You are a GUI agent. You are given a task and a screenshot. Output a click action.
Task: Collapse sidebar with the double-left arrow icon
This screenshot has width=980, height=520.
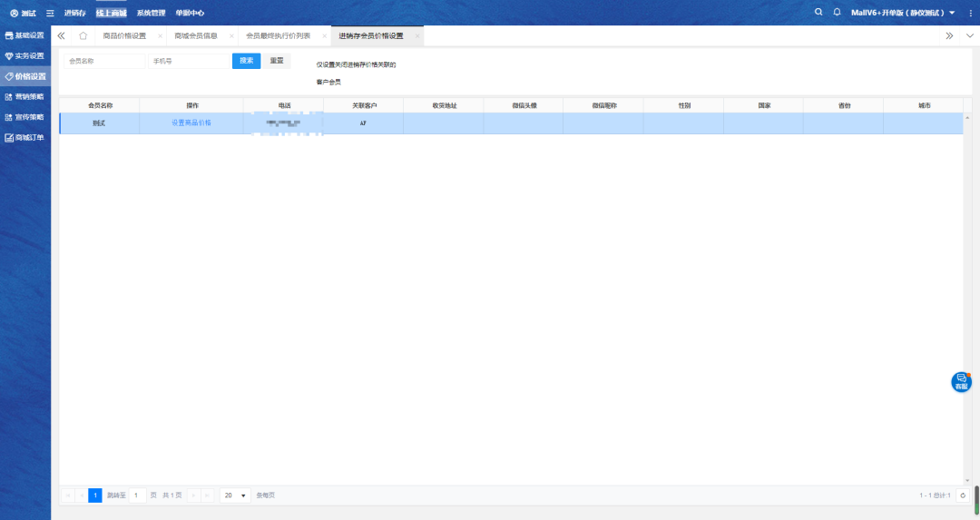point(61,36)
